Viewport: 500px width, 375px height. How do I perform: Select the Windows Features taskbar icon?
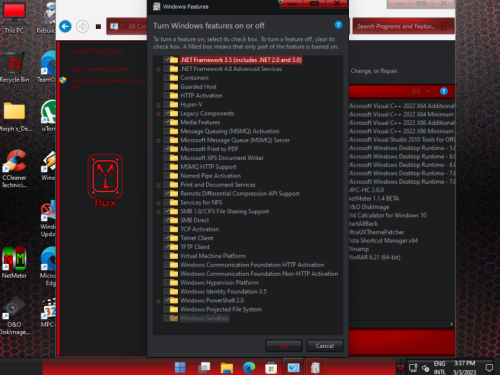pos(315,367)
